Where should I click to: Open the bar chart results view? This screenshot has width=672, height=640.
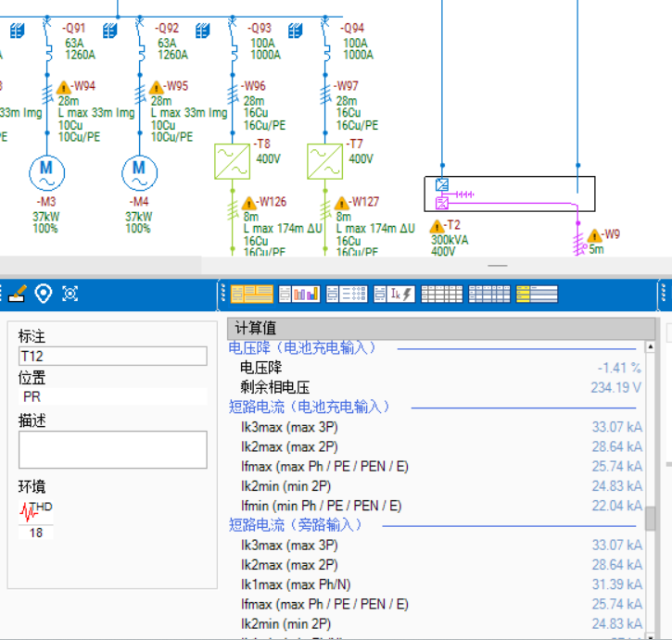coord(299,294)
